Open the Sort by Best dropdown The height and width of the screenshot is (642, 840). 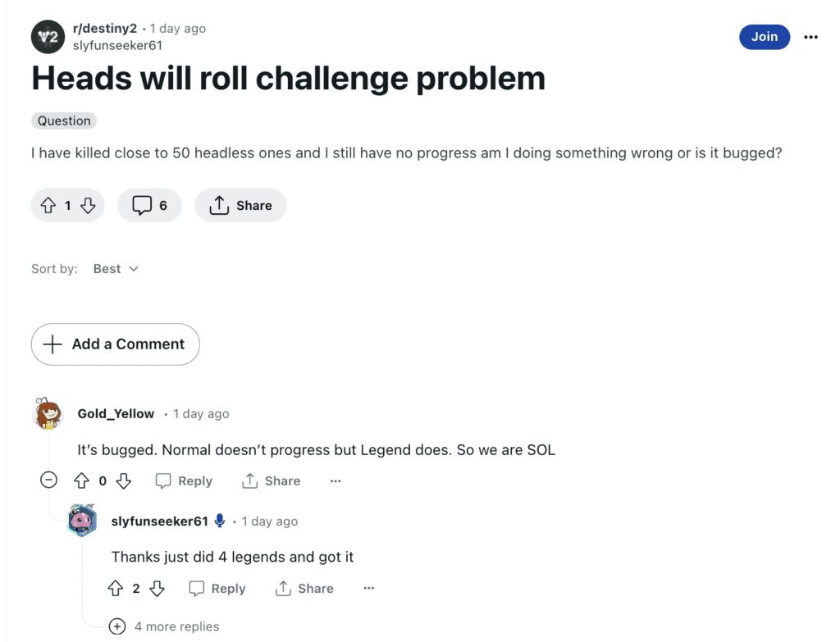point(116,269)
